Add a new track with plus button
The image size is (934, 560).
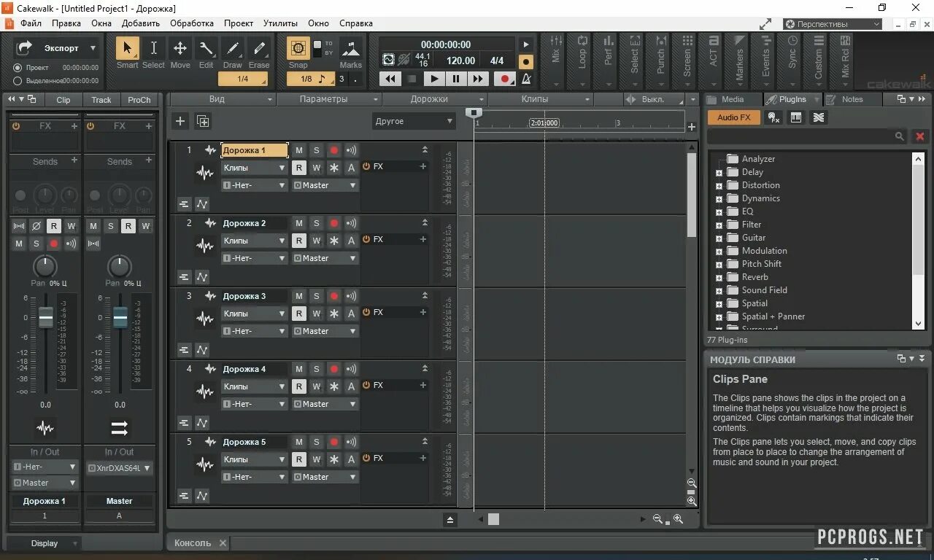(x=180, y=121)
